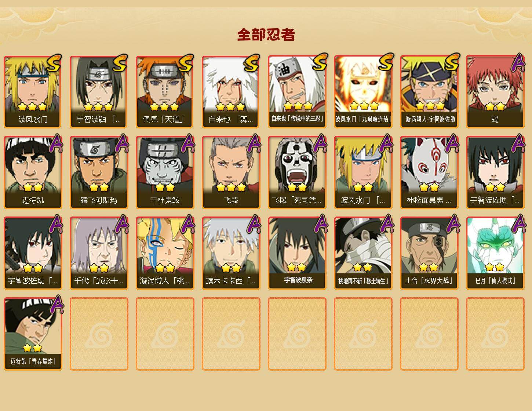Open the 巳月「仙人模式」 card
The width and height of the screenshot is (532, 411).
[x=495, y=253]
